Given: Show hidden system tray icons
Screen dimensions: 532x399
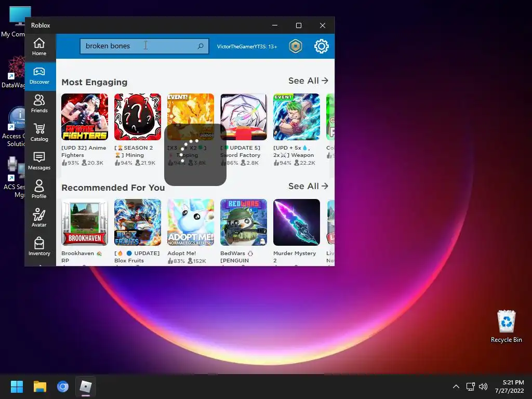Looking at the screenshot, I should pyautogui.click(x=456, y=387).
